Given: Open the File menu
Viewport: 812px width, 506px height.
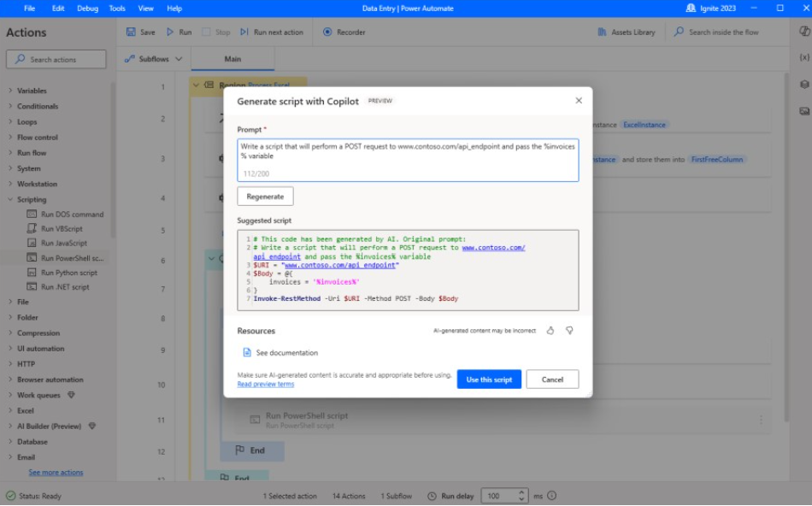Looking at the screenshot, I should click(x=30, y=9).
